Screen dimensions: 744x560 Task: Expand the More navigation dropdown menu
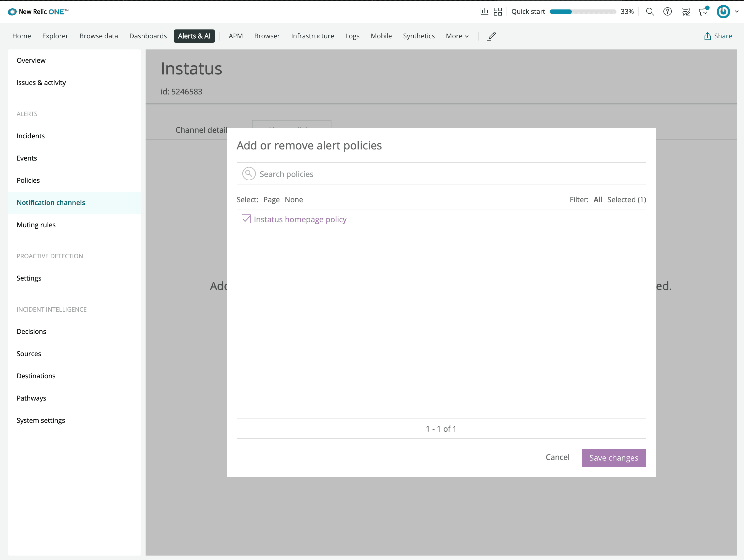pos(457,36)
